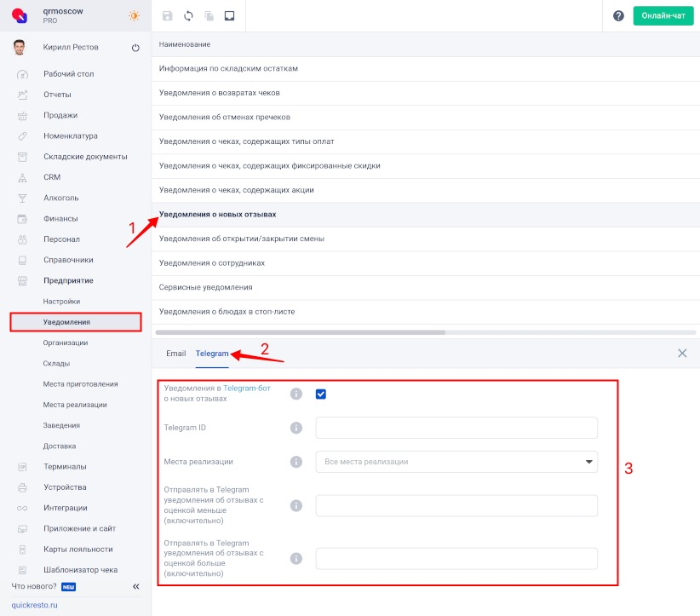
Task: Close the notification settings panel
Action: pyautogui.click(x=682, y=354)
